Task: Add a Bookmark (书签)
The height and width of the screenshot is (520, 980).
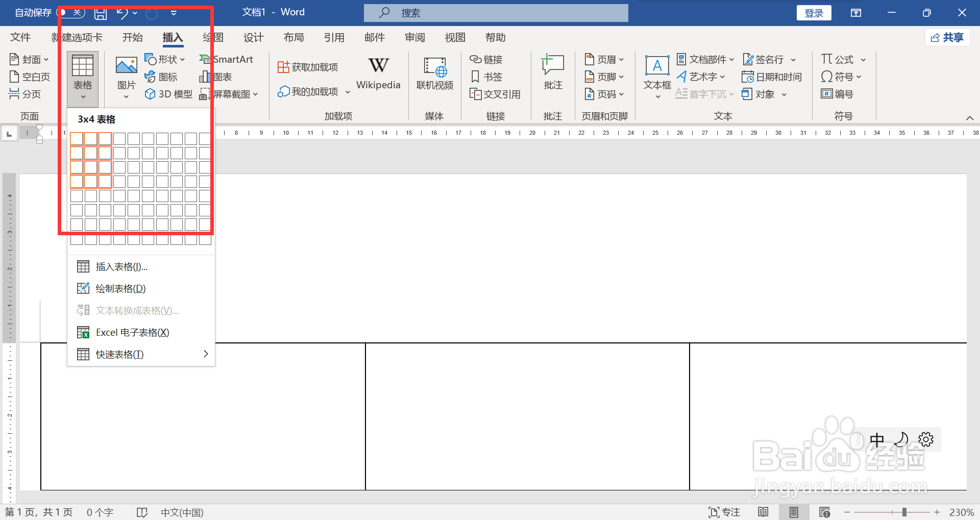Action: (x=486, y=77)
